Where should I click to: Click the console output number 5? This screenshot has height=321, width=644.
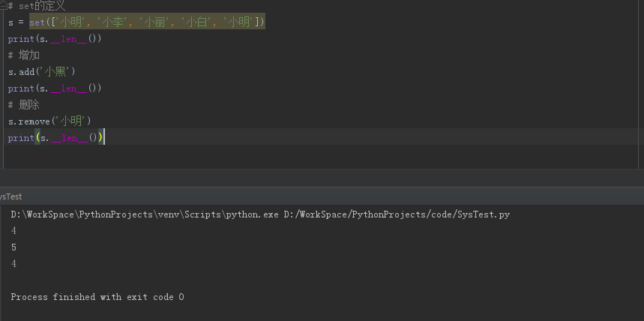coord(14,247)
